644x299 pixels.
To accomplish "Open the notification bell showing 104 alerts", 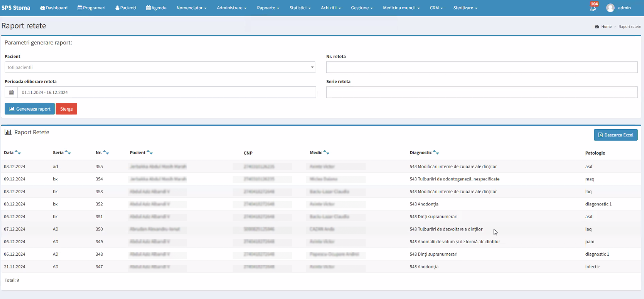I will coord(593,7).
